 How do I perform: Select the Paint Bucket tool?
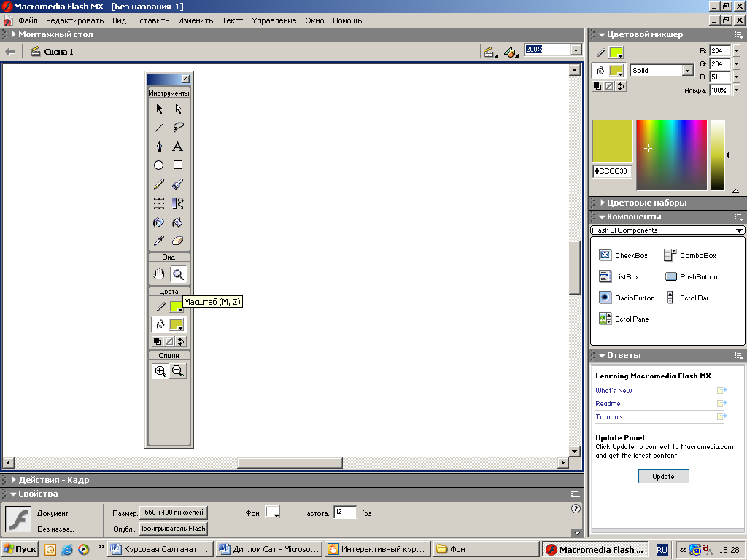tap(178, 222)
